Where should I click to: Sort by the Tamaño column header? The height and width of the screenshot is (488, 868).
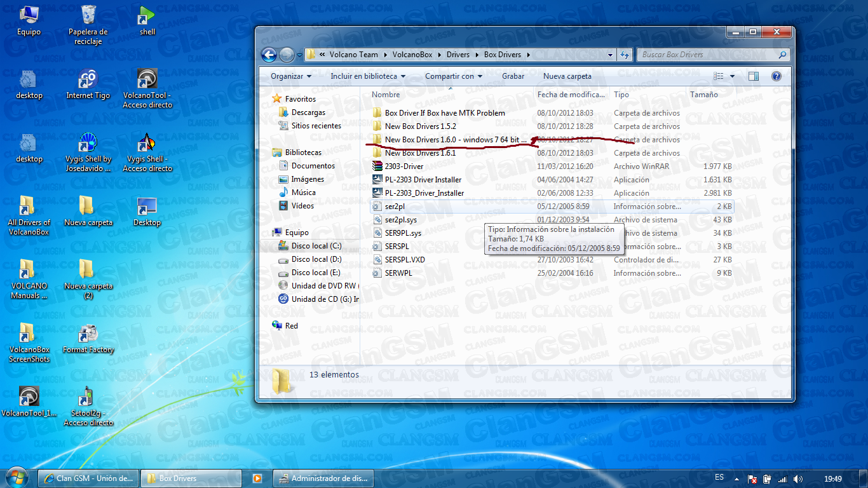[x=704, y=95]
